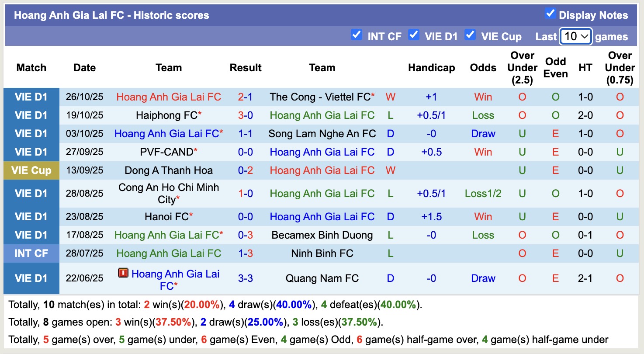Select the Ninh Binh FC team link
This screenshot has width=644, height=354.
[322, 253]
